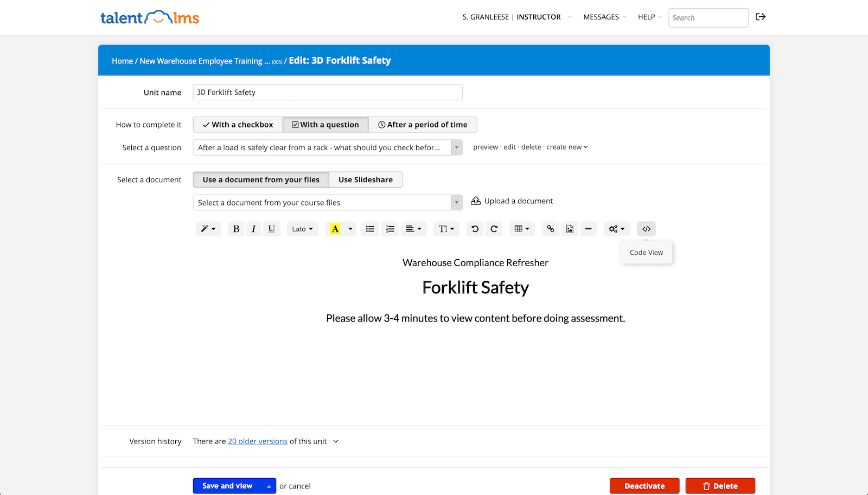
Task: Select With a question completion
Action: (x=325, y=125)
